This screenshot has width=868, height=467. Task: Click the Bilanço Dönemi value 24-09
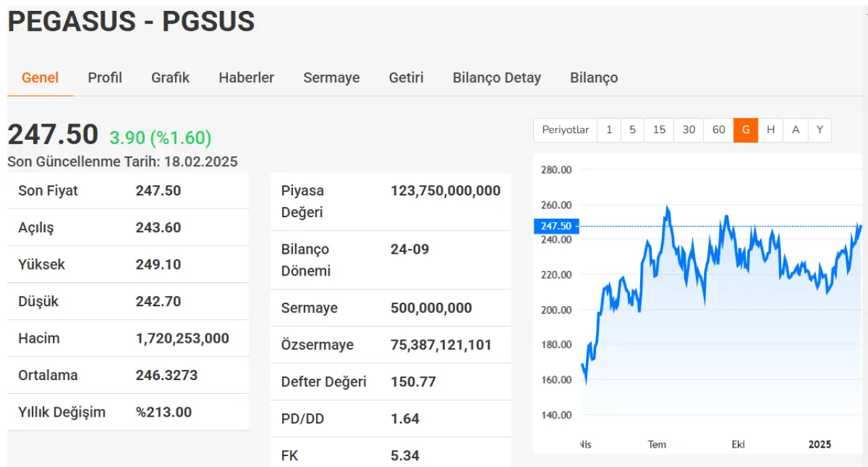click(410, 249)
